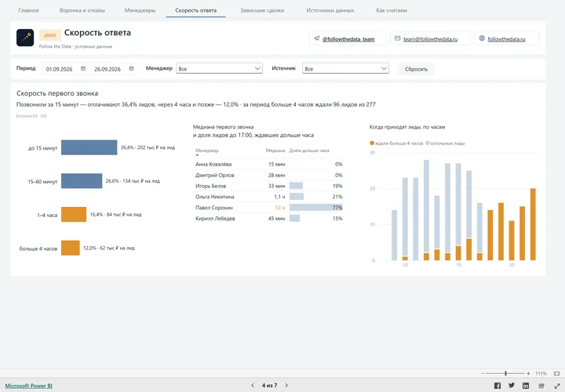565x392 pixels.
Task: Click the zoom slider handle
Action: (x=505, y=374)
